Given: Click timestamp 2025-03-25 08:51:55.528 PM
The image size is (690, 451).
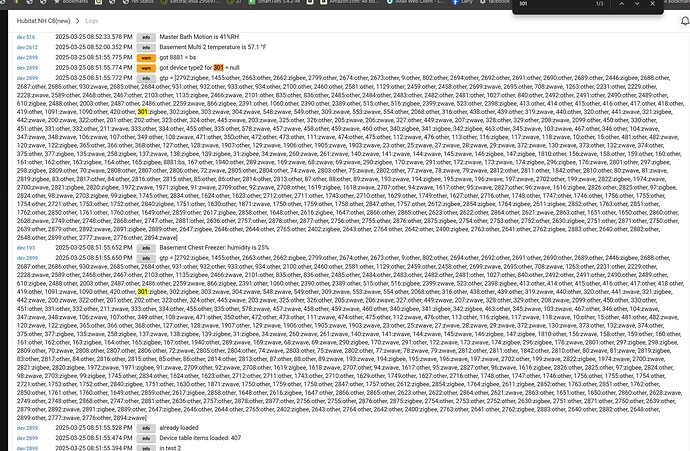Looking at the screenshot, I should [x=94, y=428].
